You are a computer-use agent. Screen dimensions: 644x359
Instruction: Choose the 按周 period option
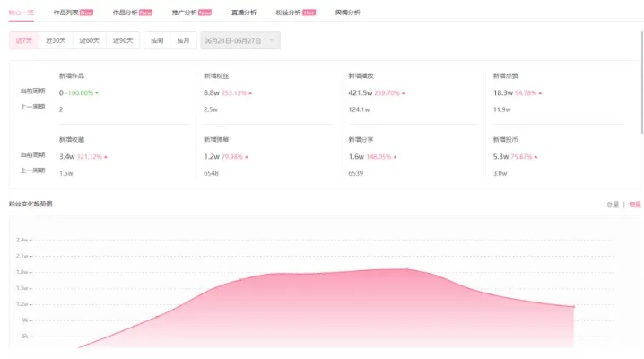pyautogui.click(x=157, y=40)
